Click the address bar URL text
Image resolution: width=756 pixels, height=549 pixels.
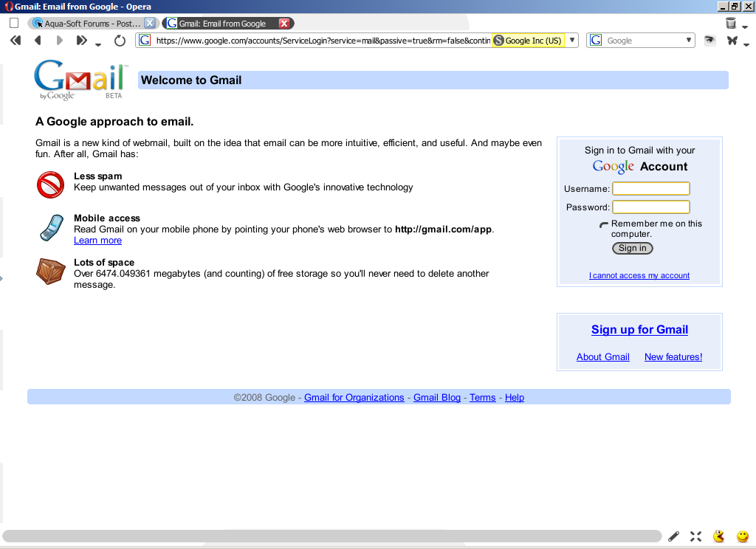[x=323, y=41]
